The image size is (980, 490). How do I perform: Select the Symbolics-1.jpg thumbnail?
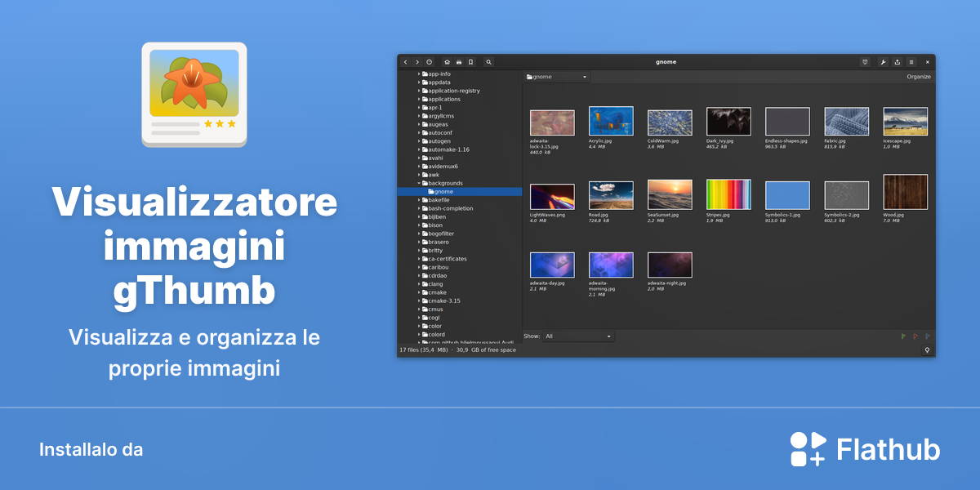tap(787, 195)
